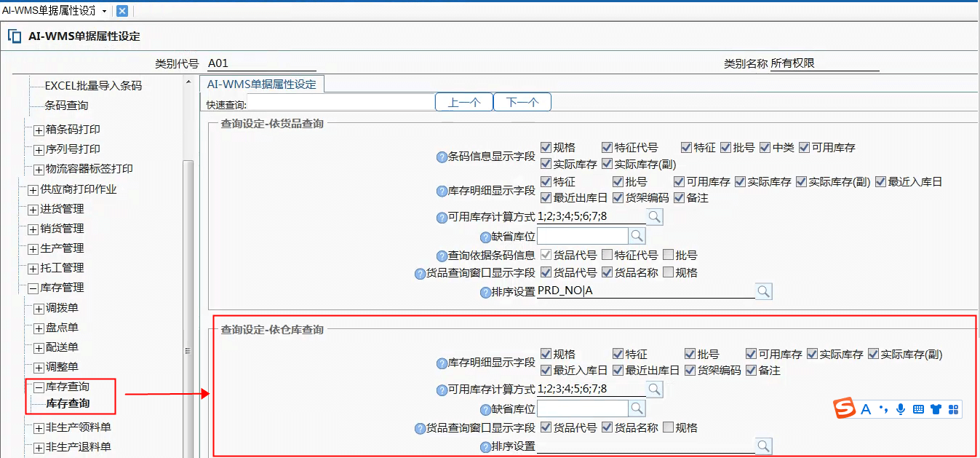Viewport: 980px width, 458px height.
Task: Close the AI-WMS单据属性设定 document tab
Action: [122, 11]
